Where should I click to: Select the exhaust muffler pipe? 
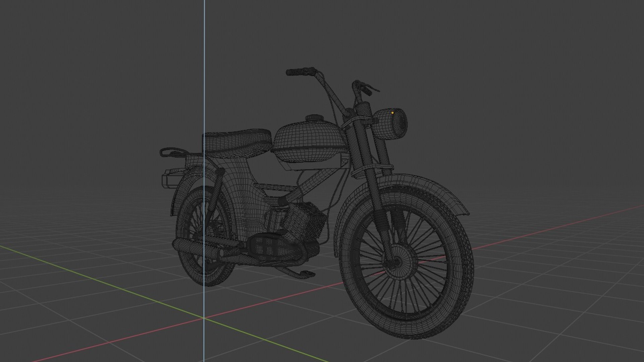[x=198, y=248]
